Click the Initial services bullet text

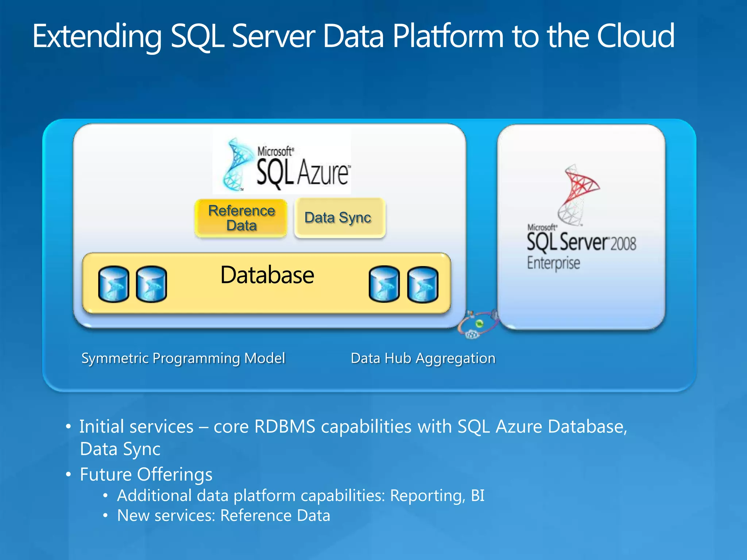(x=353, y=427)
